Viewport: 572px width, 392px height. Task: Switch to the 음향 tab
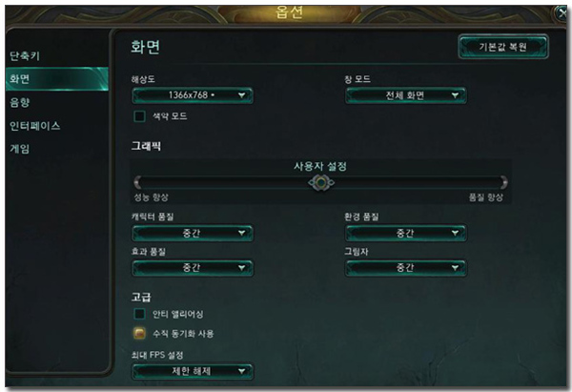[19, 102]
